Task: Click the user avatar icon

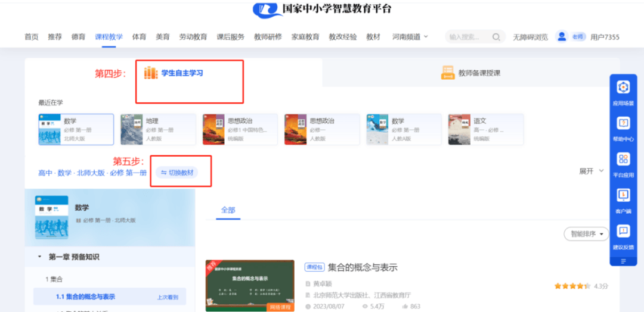Action: pyautogui.click(x=561, y=36)
